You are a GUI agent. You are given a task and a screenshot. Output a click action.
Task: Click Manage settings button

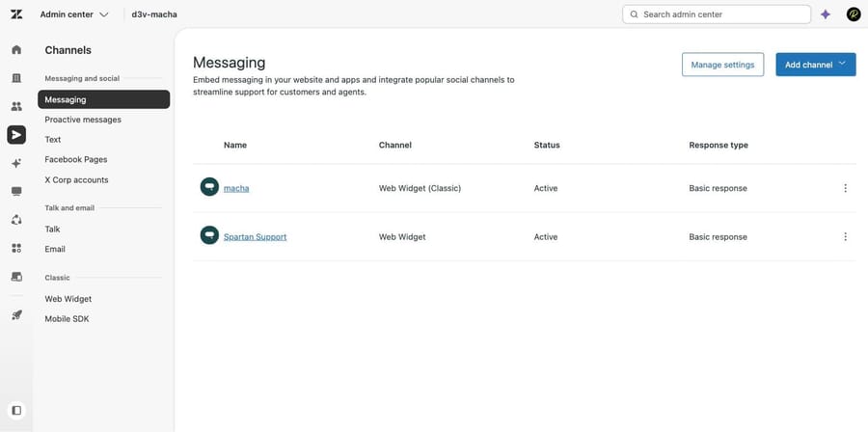[722, 65]
